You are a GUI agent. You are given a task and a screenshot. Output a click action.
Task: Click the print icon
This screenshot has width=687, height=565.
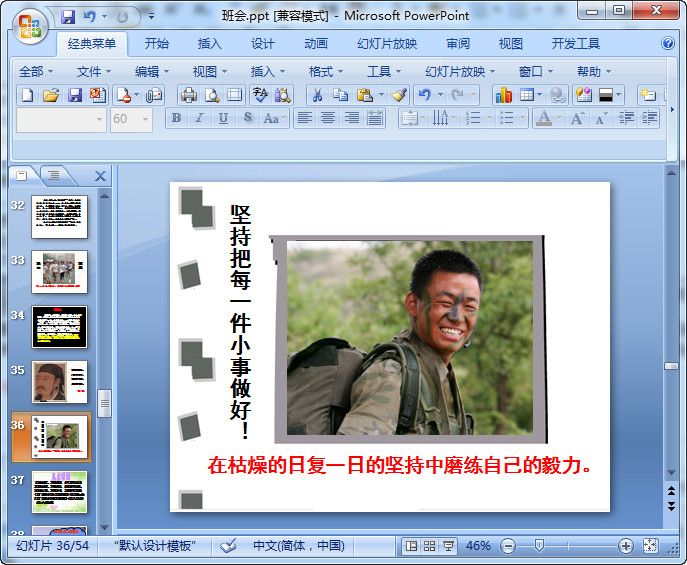[189, 95]
